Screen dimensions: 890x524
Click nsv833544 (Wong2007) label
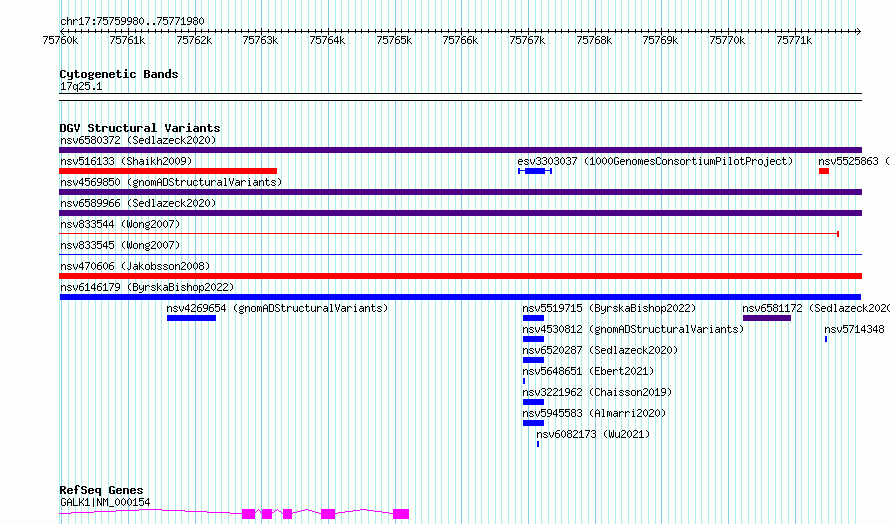120,224
